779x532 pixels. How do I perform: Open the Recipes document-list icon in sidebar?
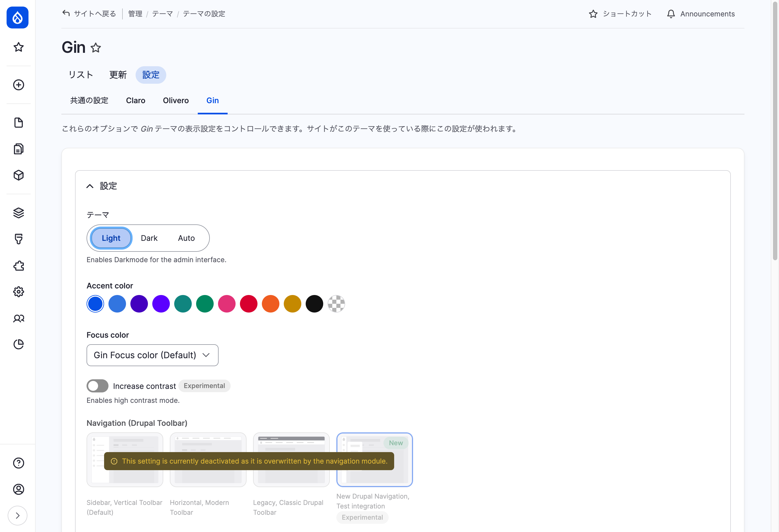pos(18,149)
